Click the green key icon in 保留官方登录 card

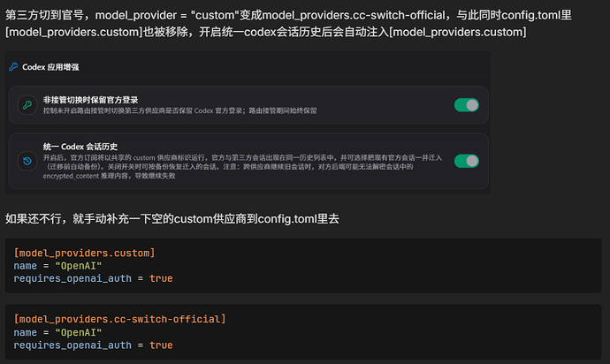point(27,105)
